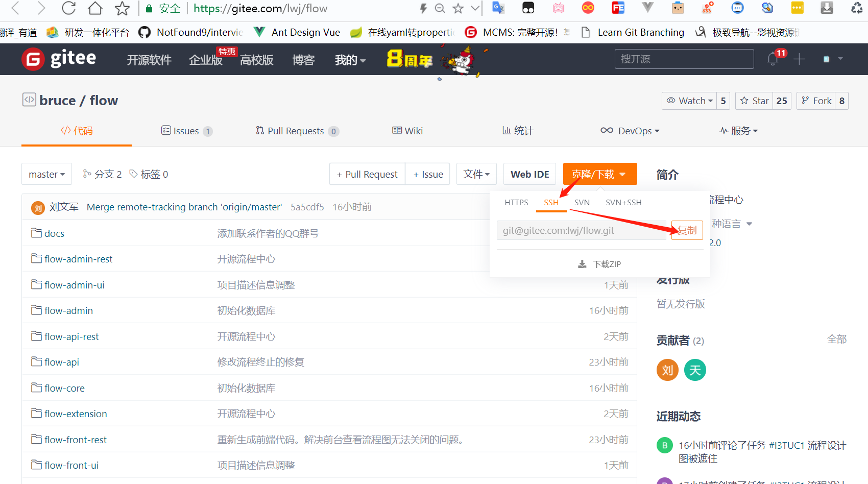The height and width of the screenshot is (484, 868).
Task: Open the green 天 contributor avatar
Action: (695, 370)
